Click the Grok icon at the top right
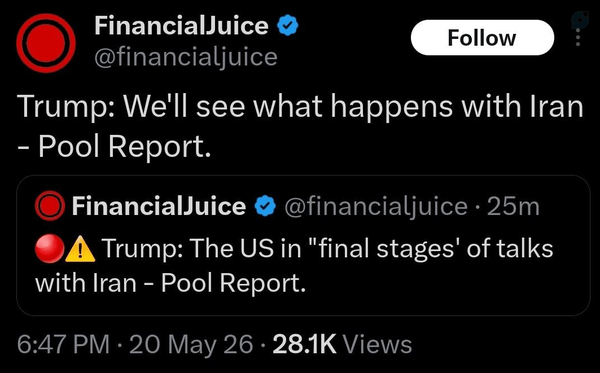This screenshot has height=373, width=600. point(580,19)
